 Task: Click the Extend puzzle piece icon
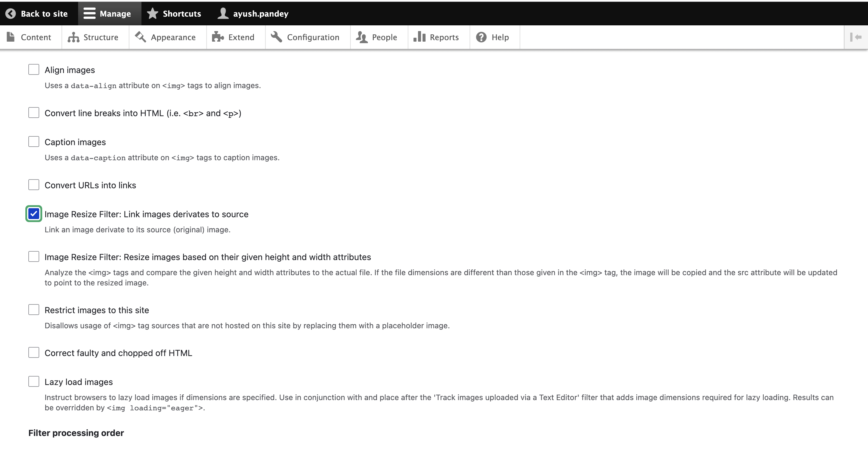pyautogui.click(x=218, y=37)
